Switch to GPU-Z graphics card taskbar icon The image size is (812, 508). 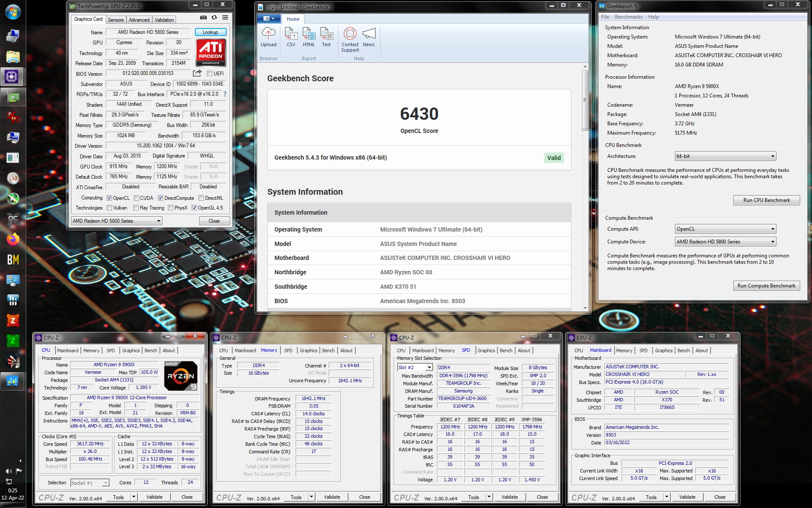[x=13, y=97]
